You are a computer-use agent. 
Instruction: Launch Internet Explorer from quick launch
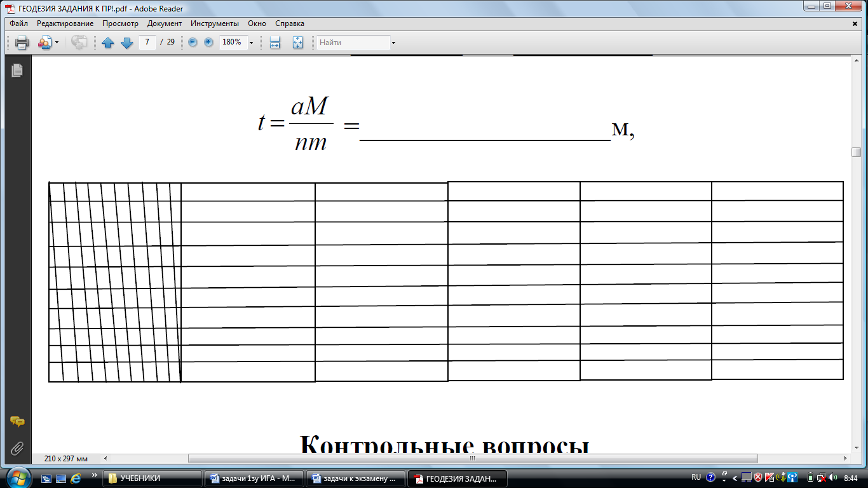click(x=76, y=478)
